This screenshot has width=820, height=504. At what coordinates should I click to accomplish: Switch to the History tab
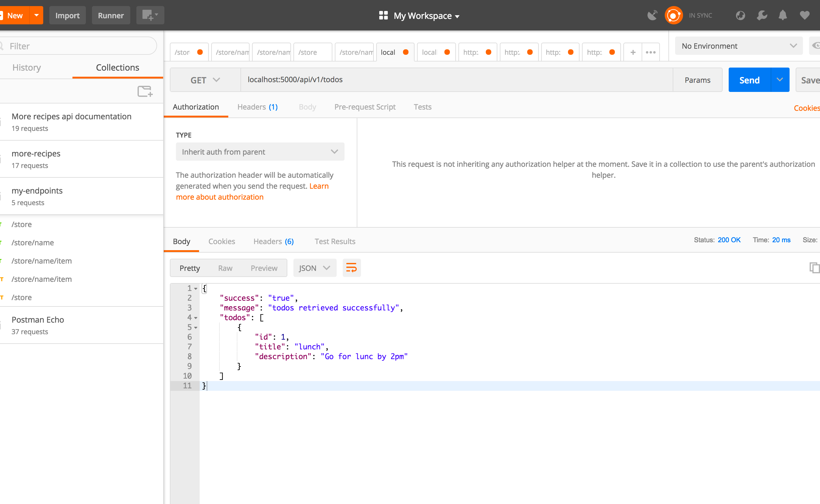[27, 68]
